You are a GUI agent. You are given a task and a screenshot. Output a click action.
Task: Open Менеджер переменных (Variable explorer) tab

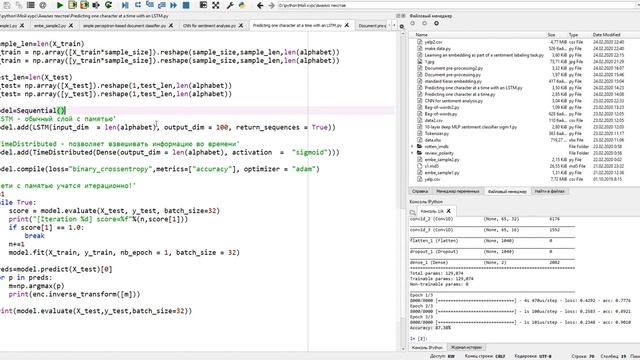click(x=457, y=191)
